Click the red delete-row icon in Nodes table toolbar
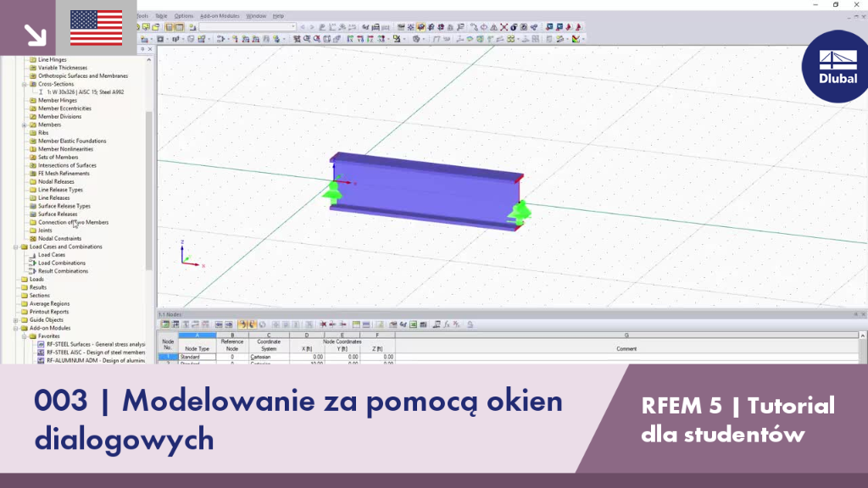Image resolution: width=868 pixels, height=488 pixels. [x=323, y=324]
